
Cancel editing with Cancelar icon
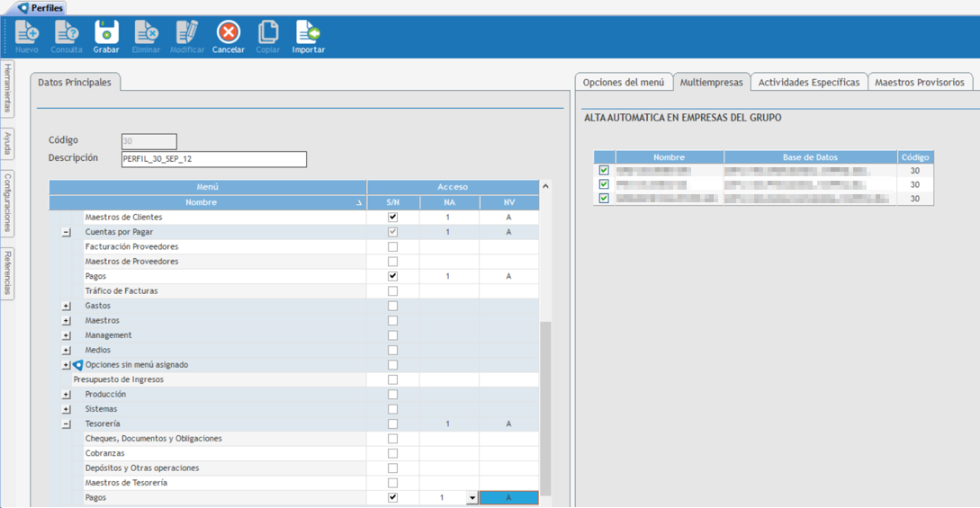point(228,37)
